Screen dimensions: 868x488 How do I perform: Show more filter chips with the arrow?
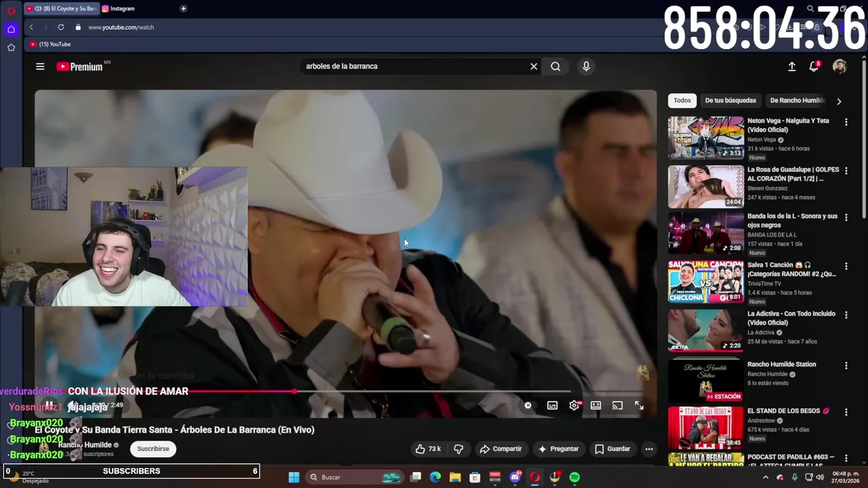(839, 101)
